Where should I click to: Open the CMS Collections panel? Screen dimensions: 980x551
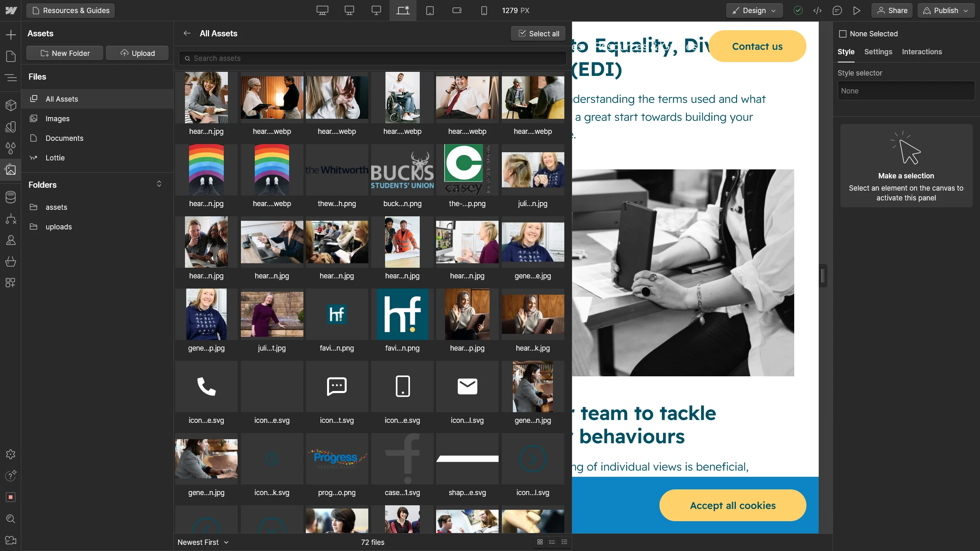click(x=11, y=197)
